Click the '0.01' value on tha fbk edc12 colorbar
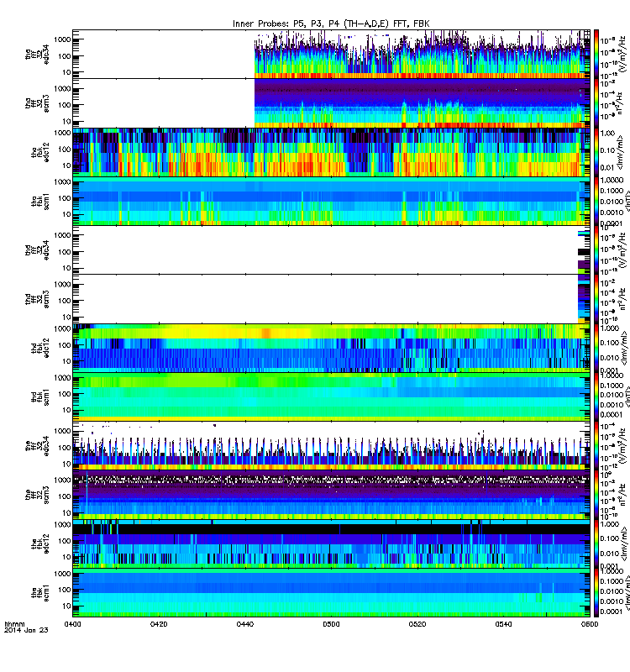The height and width of the screenshot is (672, 630). (607, 167)
